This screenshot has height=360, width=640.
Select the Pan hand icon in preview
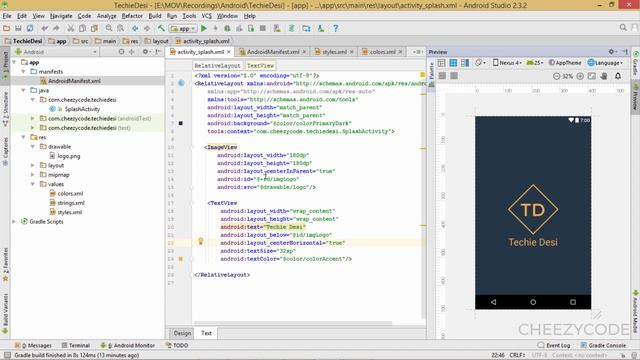604,76
